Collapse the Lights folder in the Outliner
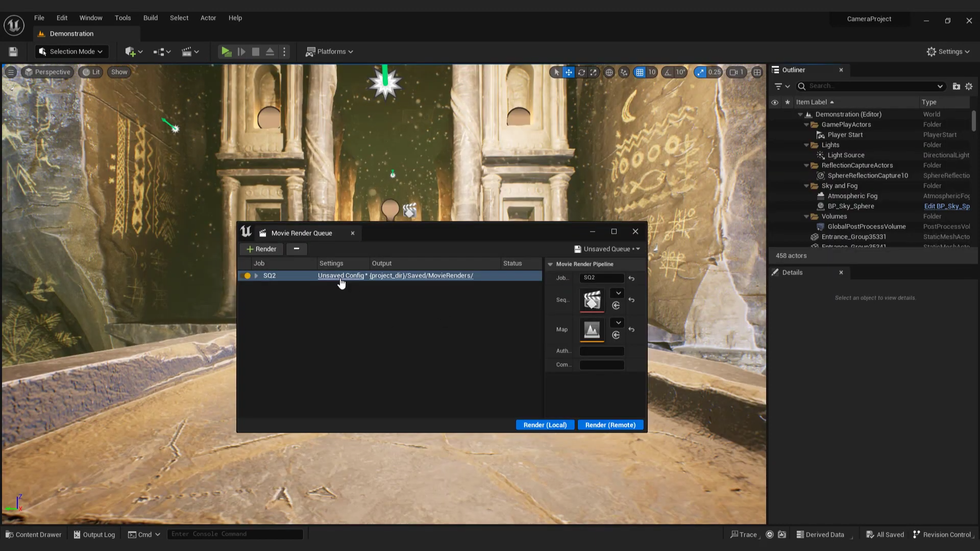 pyautogui.click(x=806, y=145)
